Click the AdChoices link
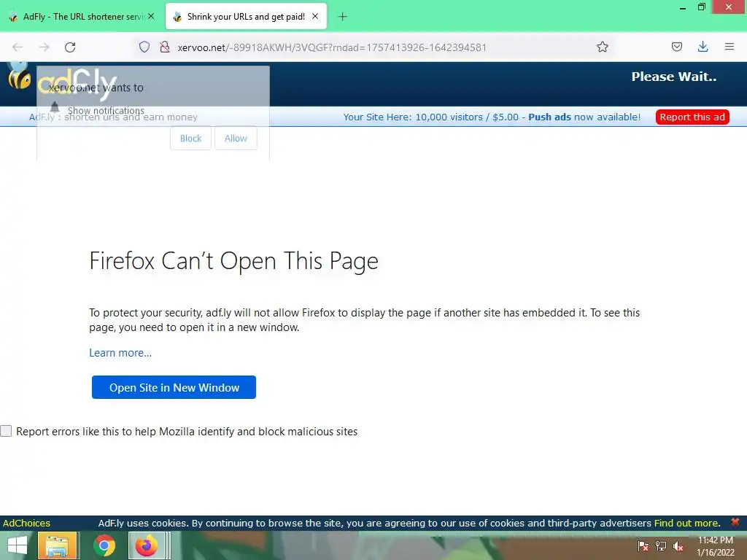This screenshot has height=560, width=747. [x=26, y=523]
